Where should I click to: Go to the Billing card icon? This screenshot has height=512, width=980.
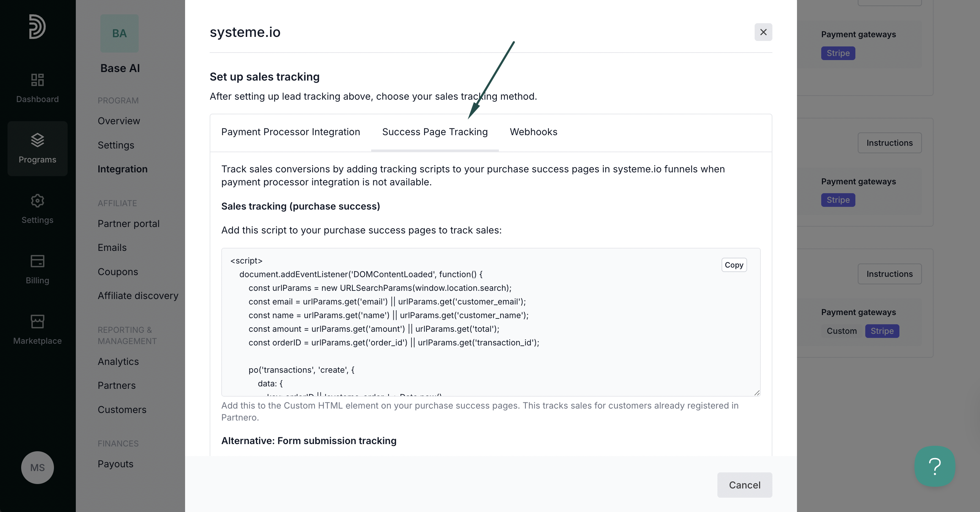click(37, 261)
